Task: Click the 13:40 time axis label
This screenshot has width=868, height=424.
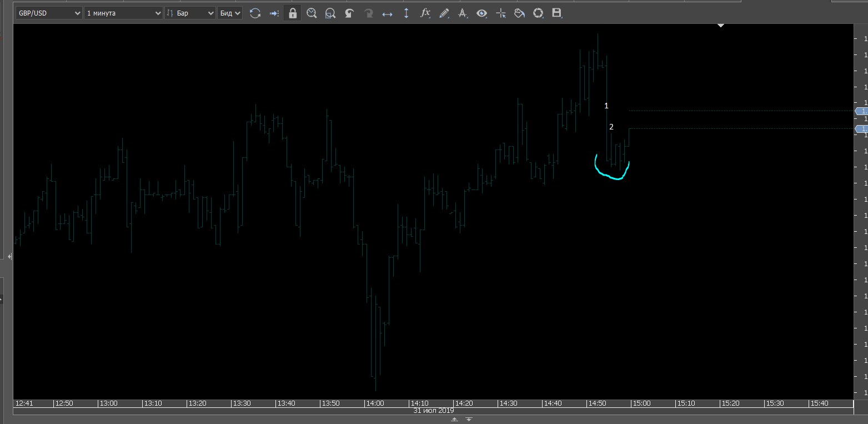Action: [286, 403]
